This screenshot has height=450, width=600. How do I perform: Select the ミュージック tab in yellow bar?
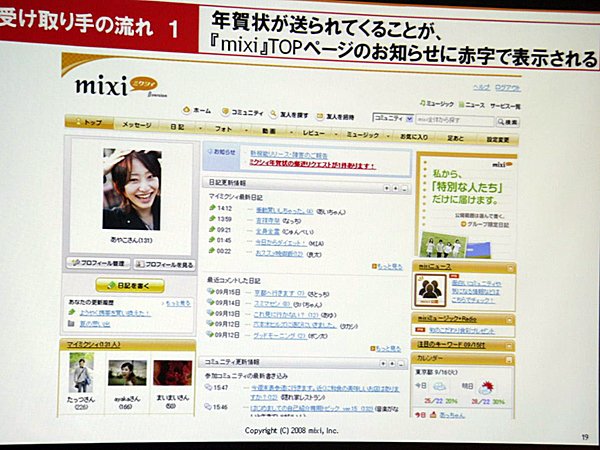[x=362, y=135]
